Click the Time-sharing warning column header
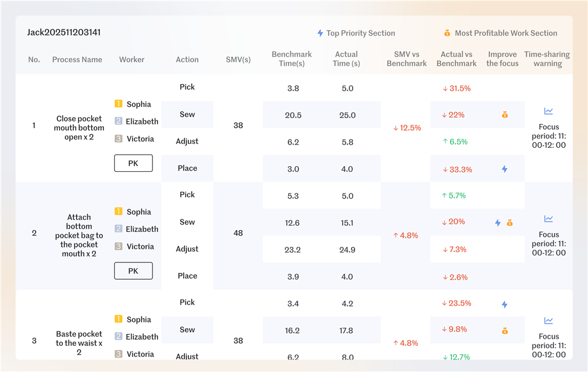The image size is (588, 372). coord(547,59)
